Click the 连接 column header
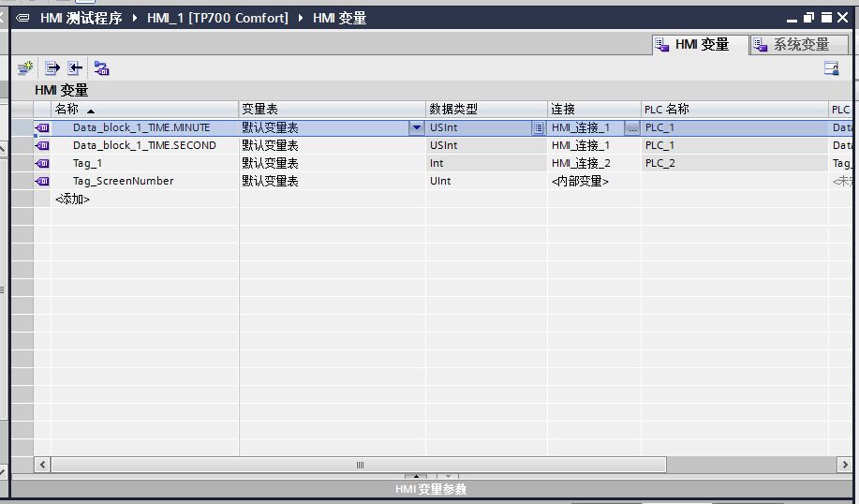Image resolution: width=859 pixels, height=504 pixels. [594, 109]
